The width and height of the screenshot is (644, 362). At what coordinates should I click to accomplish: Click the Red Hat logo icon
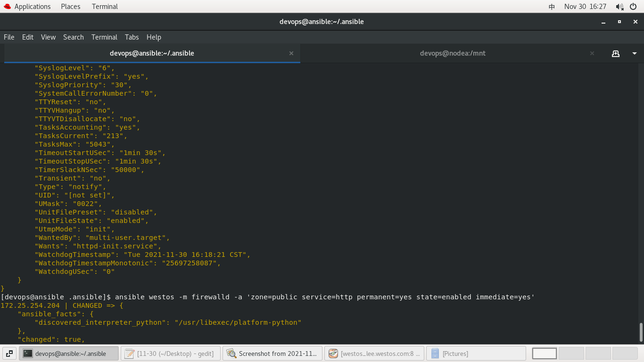click(x=7, y=7)
